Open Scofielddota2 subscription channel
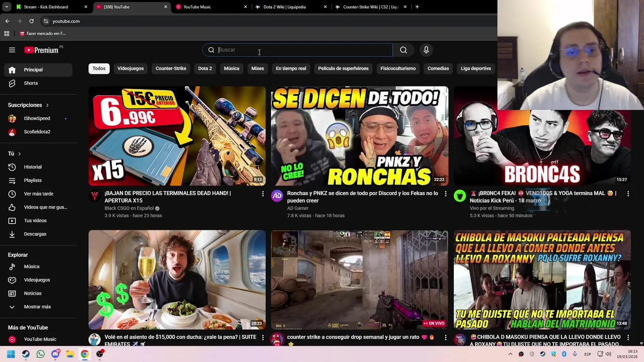This screenshot has width=644, height=362. click(x=38, y=132)
